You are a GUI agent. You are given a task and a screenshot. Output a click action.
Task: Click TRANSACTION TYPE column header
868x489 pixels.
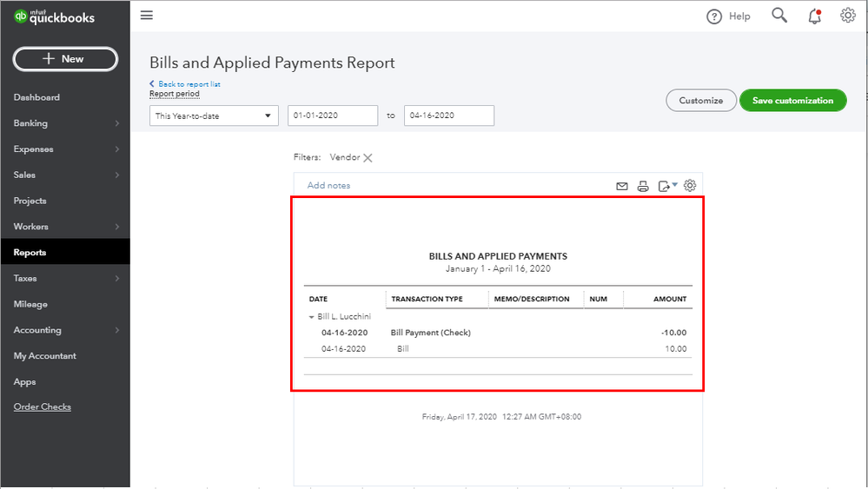pos(427,299)
